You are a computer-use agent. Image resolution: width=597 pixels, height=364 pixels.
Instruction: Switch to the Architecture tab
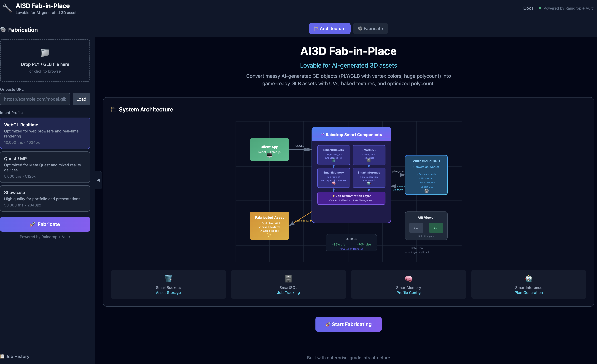point(330,29)
